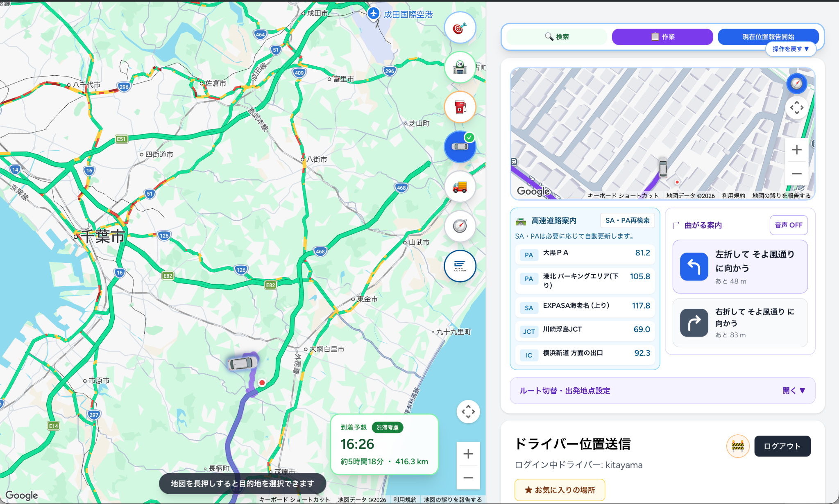Select EXPASA海老名（上り） row
Image resolution: width=839 pixels, height=504 pixels.
(585, 307)
